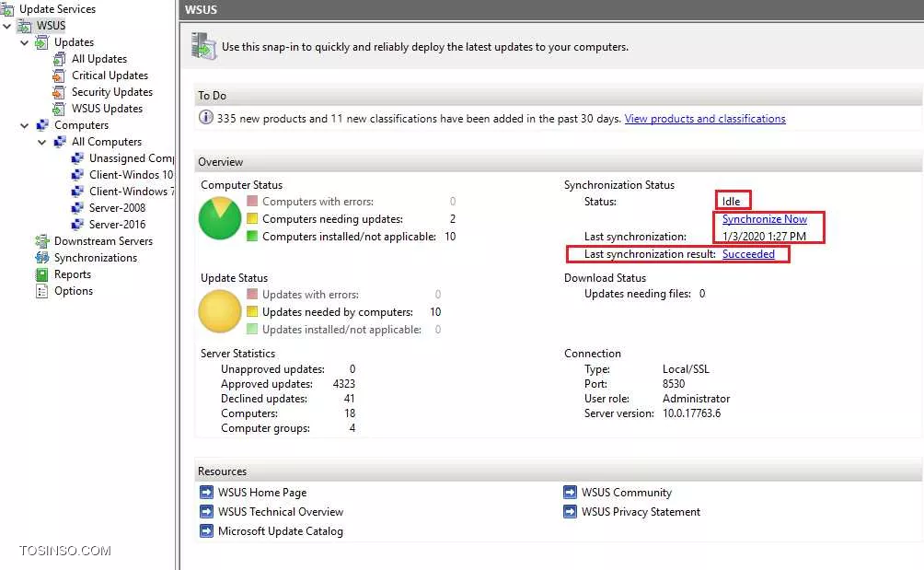Click the Downstream Servers icon

coord(41,241)
